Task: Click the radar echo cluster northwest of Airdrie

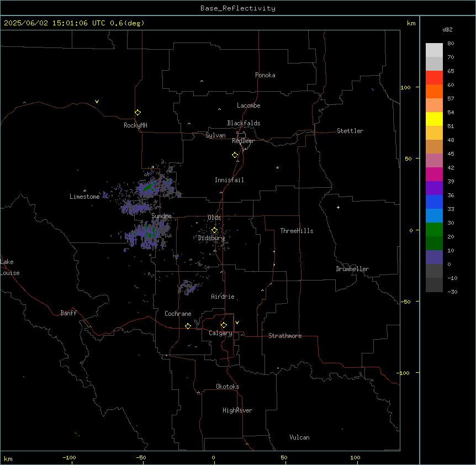Action: pos(188,287)
